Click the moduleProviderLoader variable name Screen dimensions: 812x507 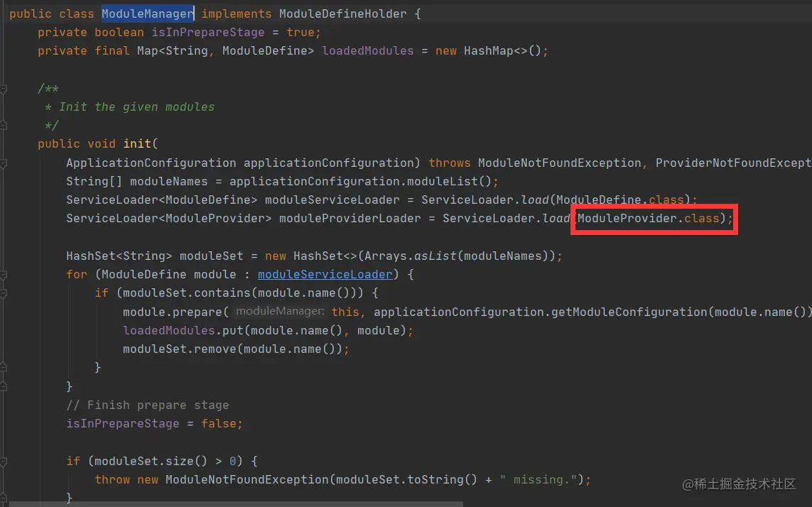coord(350,218)
